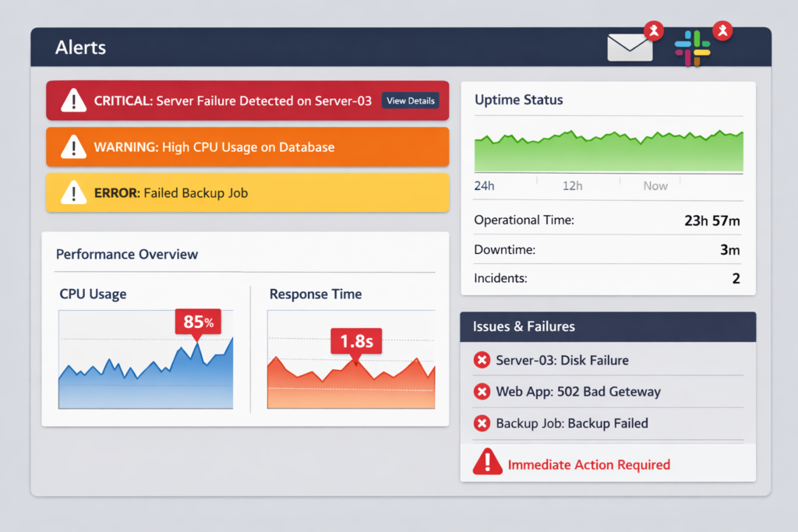
Task: Click warning triangle icon in CRITICAL alert
Action: [x=73, y=100]
